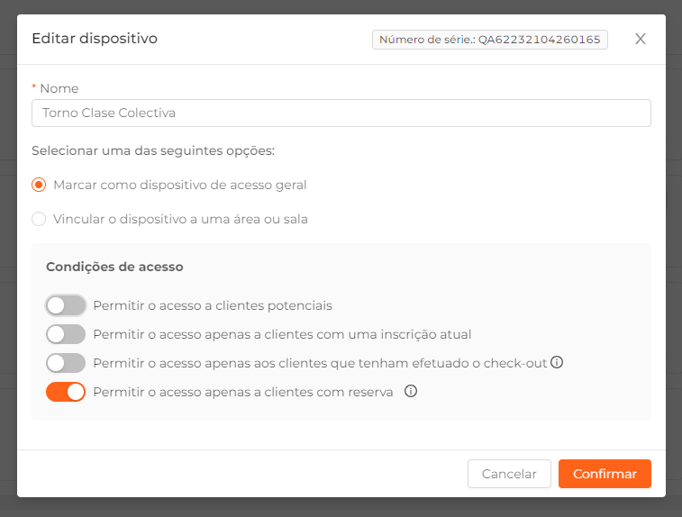
Task: Disable the clientes com reserva toggle
Action: click(x=66, y=392)
